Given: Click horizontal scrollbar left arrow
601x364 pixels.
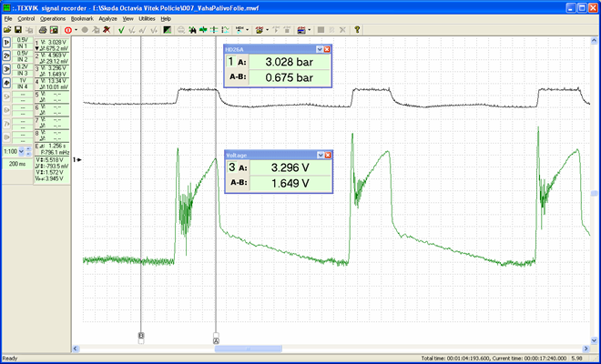Looking at the screenshot, I should coord(76,349).
